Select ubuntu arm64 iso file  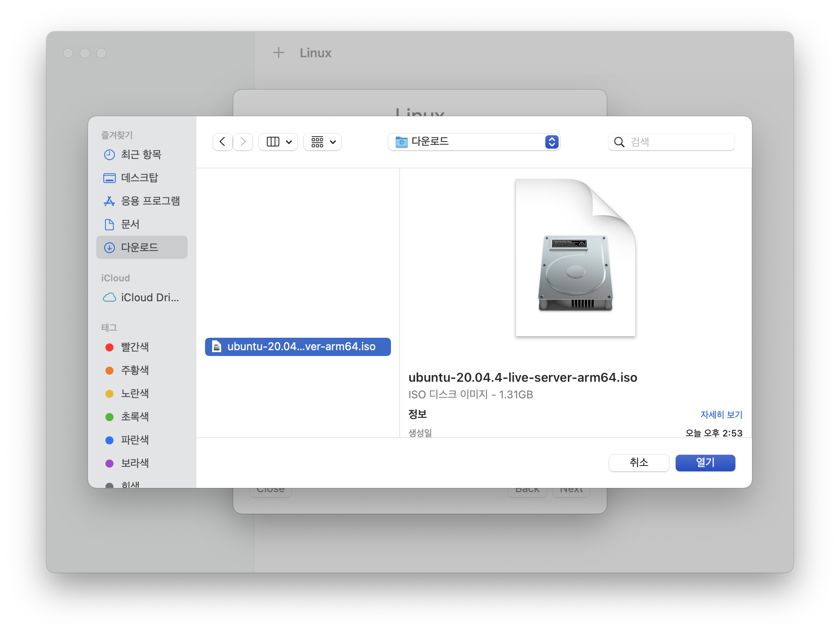[298, 347]
